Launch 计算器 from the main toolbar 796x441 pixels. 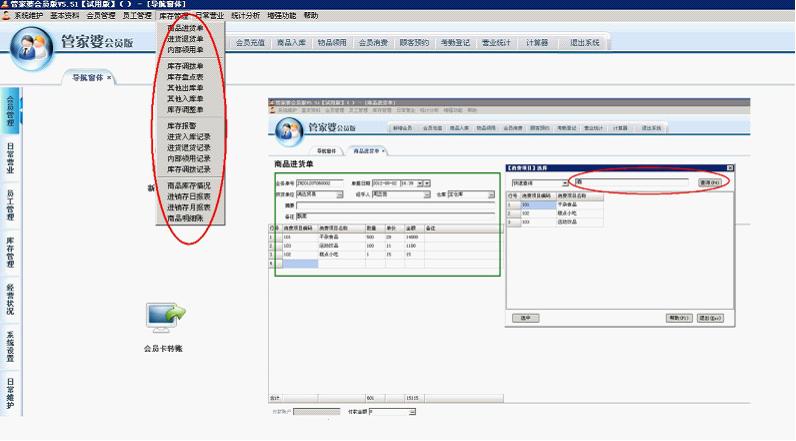click(x=537, y=43)
